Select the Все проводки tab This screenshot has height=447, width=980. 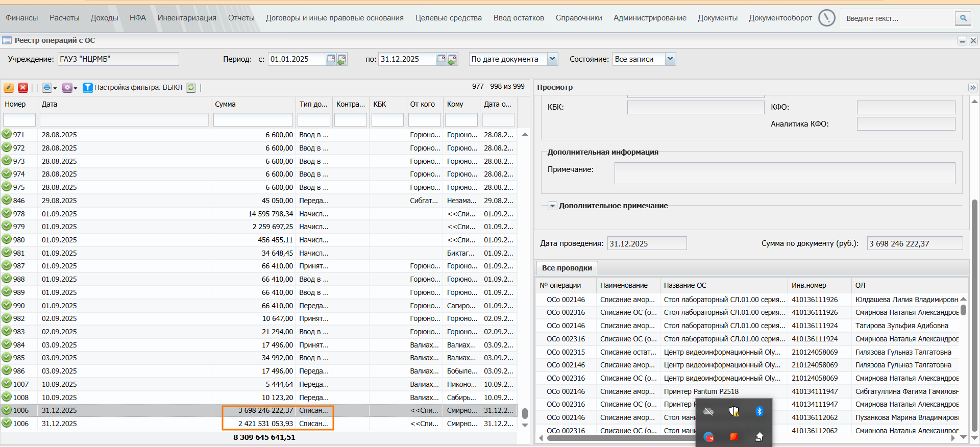[567, 268]
